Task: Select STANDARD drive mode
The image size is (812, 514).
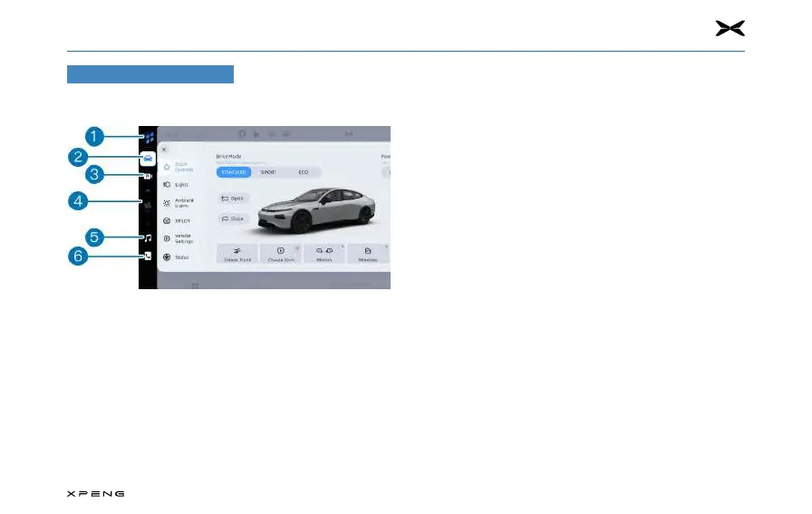Action: 234,172
